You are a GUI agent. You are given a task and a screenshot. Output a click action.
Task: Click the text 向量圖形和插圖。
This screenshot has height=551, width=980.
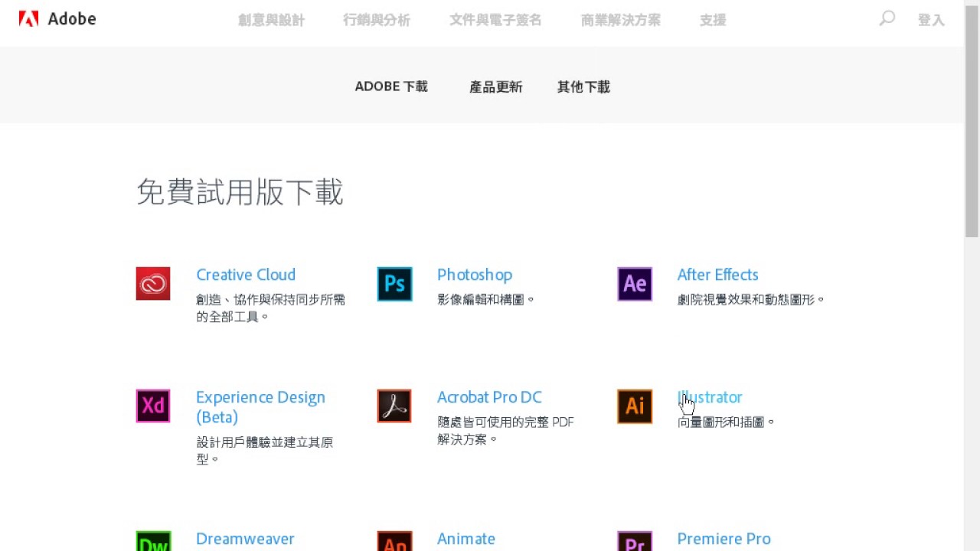point(727,422)
